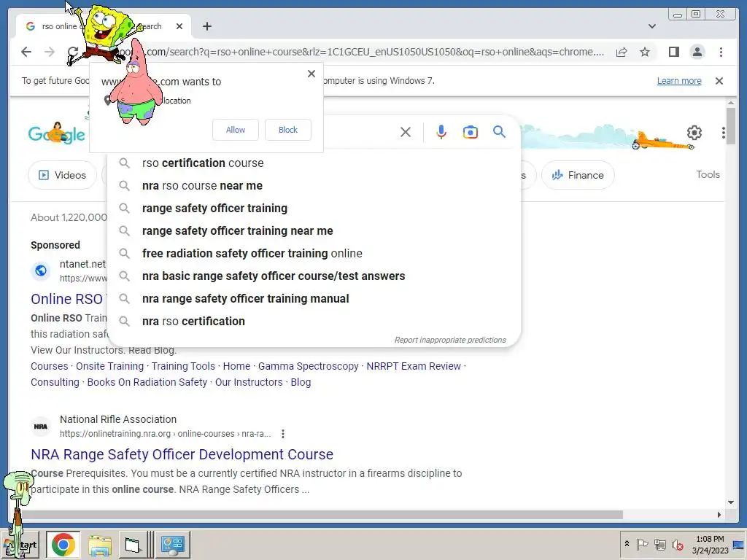Image resolution: width=747 pixels, height=560 pixels.
Task: Click the address bar URL field
Action: (362, 52)
